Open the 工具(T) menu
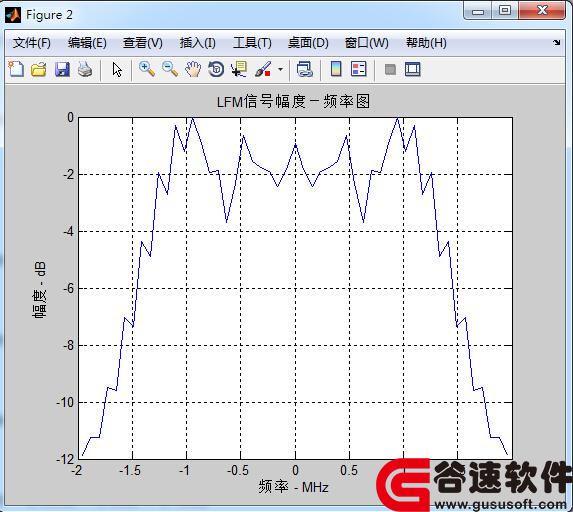The width and height of the screenshot is (573, 512). [x=253, y=43]
